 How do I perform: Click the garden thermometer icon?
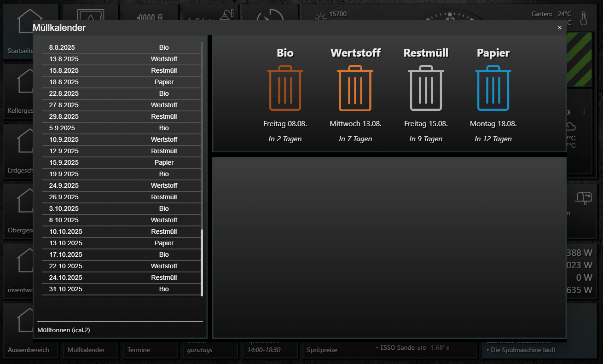(584, 18)
